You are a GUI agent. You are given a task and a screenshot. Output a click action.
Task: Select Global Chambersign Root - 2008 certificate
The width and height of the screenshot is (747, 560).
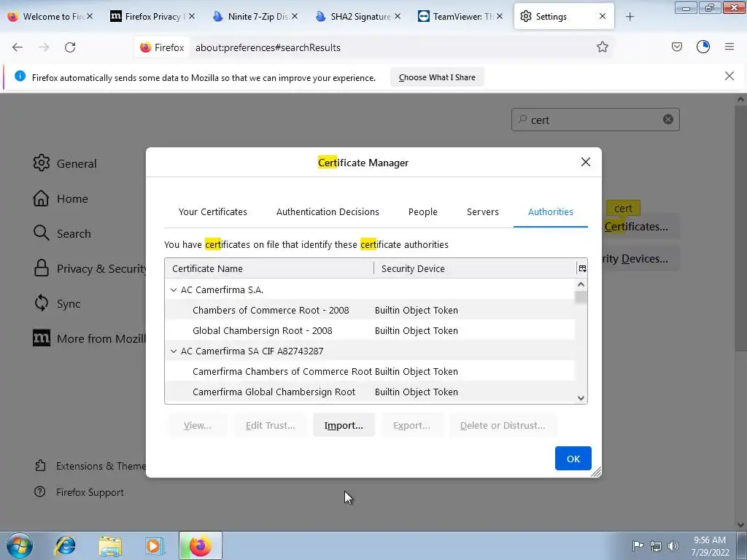(370, 330)
